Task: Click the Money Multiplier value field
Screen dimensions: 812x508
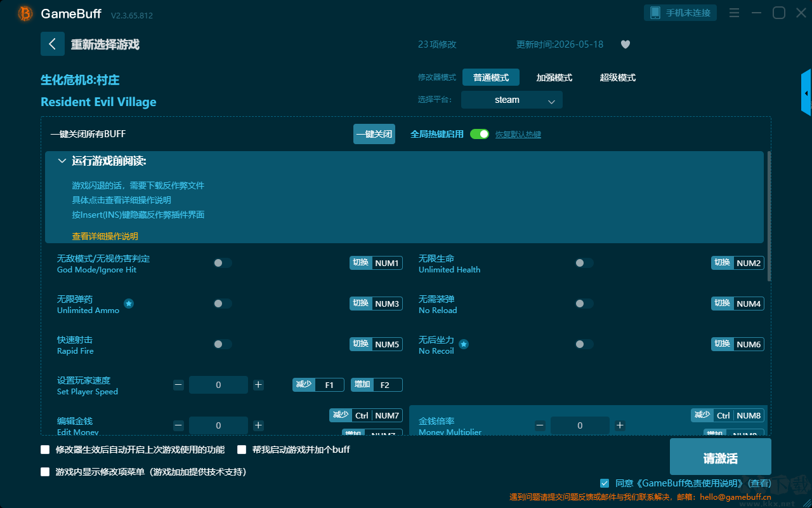Action: click(x=580, y=425)
